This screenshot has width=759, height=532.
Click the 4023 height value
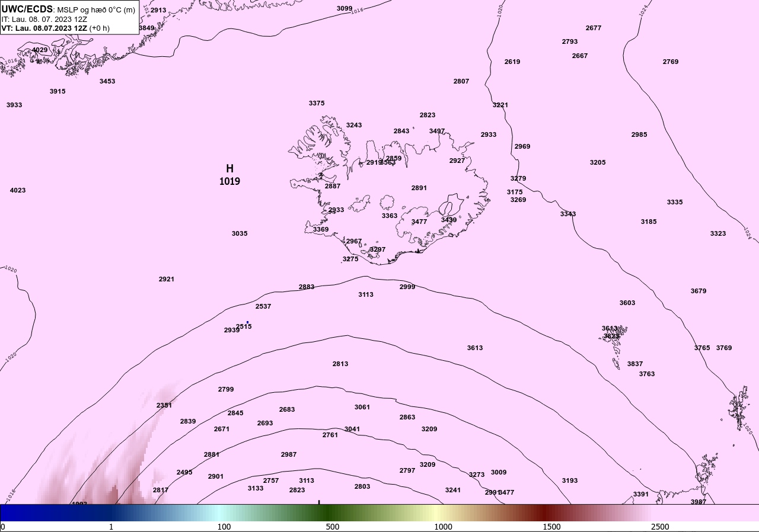pyautogui.click(x=18, y=190)
